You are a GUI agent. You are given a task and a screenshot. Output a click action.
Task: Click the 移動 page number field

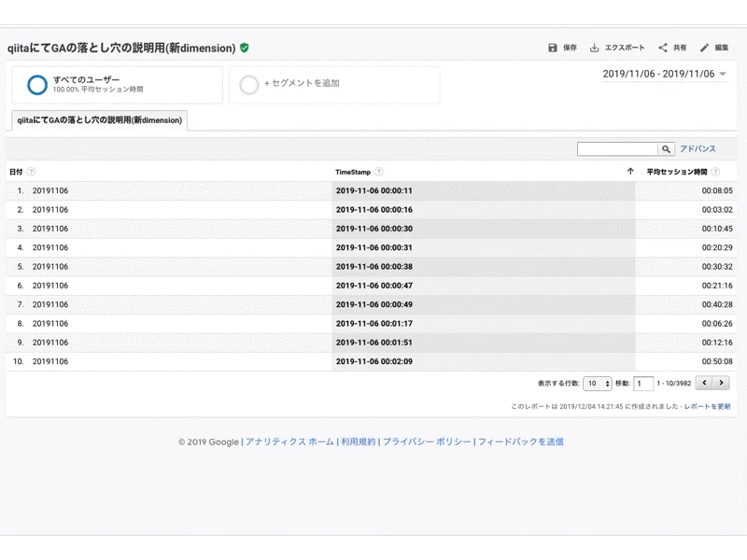(x=643, y=384)
